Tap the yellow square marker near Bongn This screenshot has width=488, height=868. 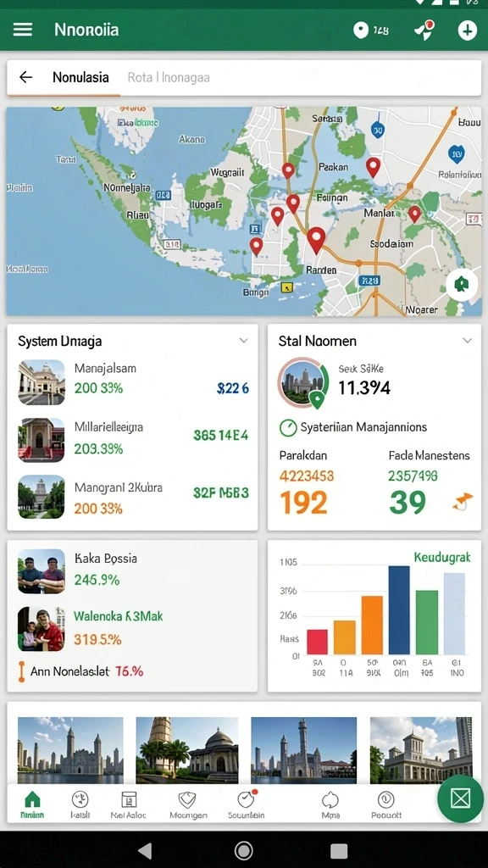pos(286,287)
